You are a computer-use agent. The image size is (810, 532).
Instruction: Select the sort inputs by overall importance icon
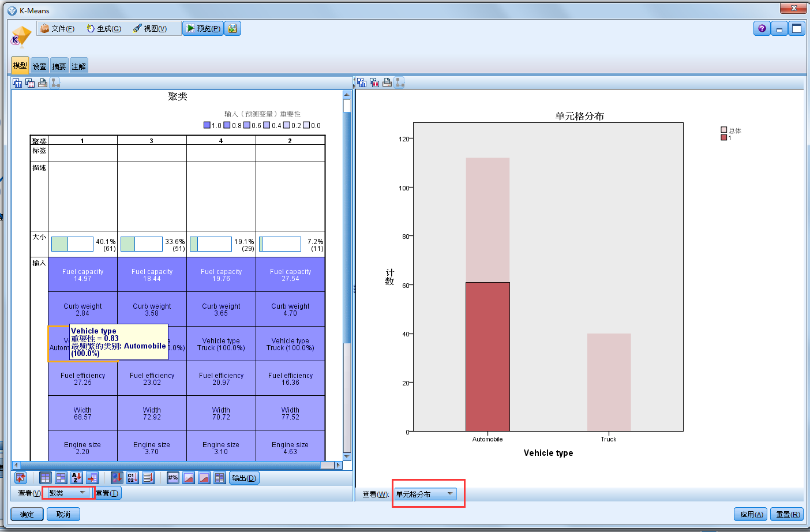click(45, 478)
